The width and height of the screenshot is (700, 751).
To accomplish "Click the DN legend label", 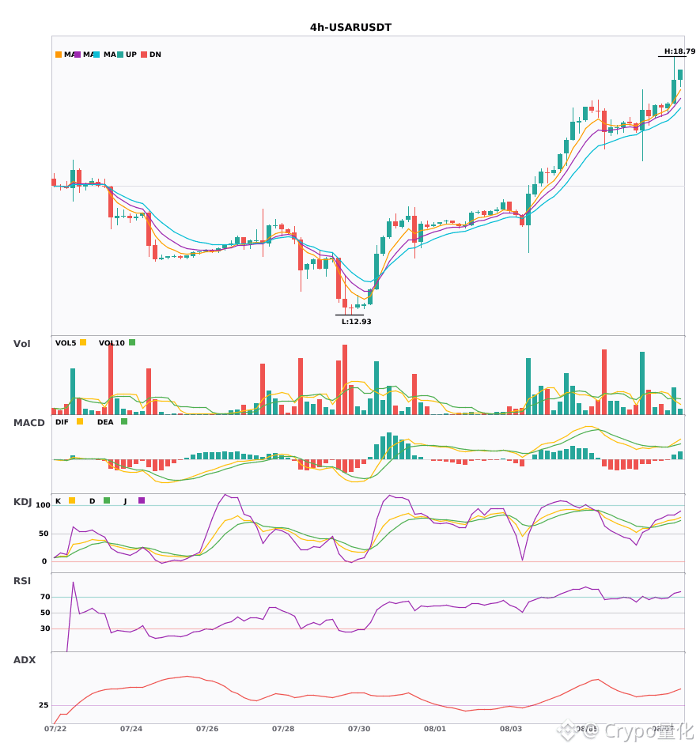I will coord(155,55).
